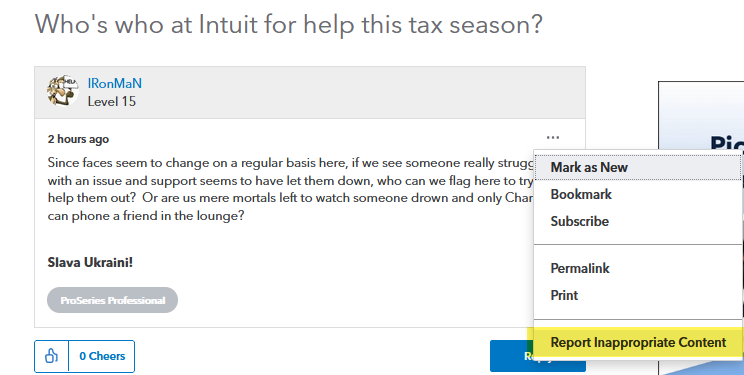Click the Level 15 rank label
Viewport: 744px width, 375px height.
tap(112, 102)
